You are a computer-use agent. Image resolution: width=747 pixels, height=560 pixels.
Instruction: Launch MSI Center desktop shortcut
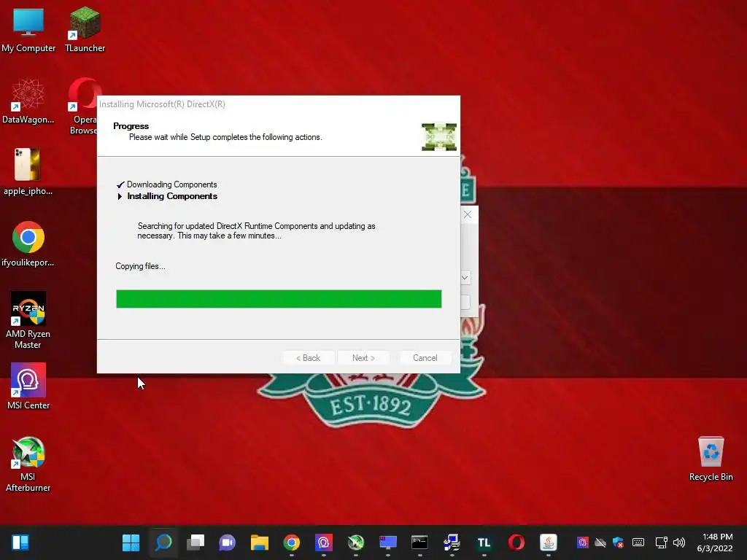coord(28,386)
